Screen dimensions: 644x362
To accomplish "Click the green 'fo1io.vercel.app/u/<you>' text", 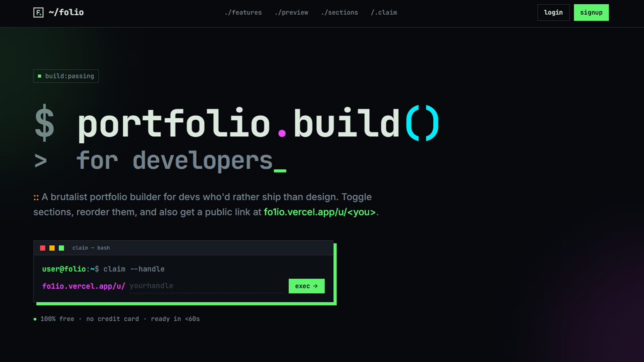I will coord(320,212).
